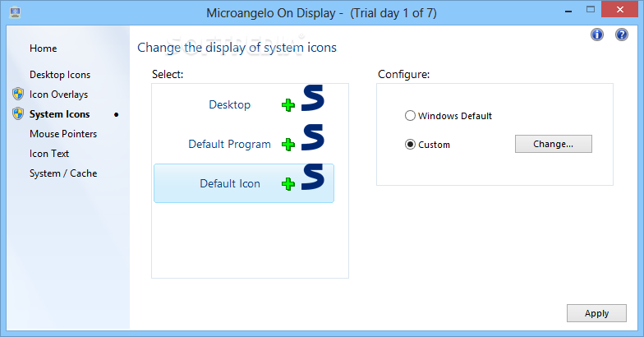
Task: Click the shield icon beside System Icons
Action: point(18,114)
